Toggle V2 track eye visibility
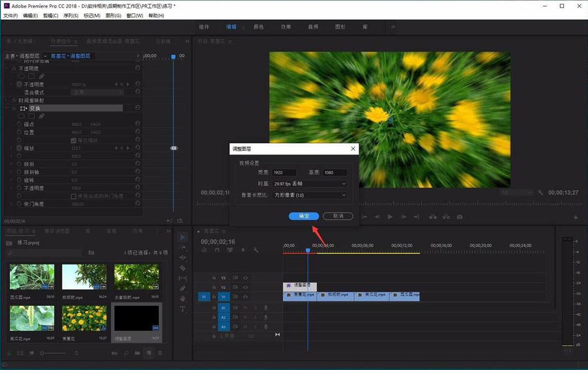Image resolution: width=588 pixels, height=370 pixels. (245, 287)
